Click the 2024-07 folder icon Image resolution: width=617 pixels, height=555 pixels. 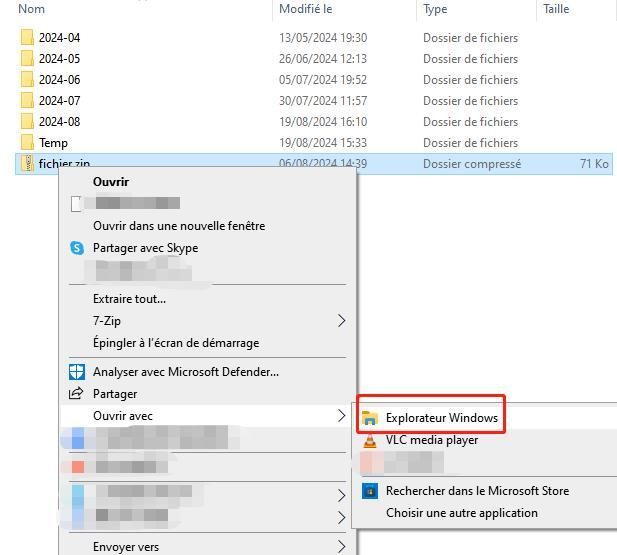27,100
